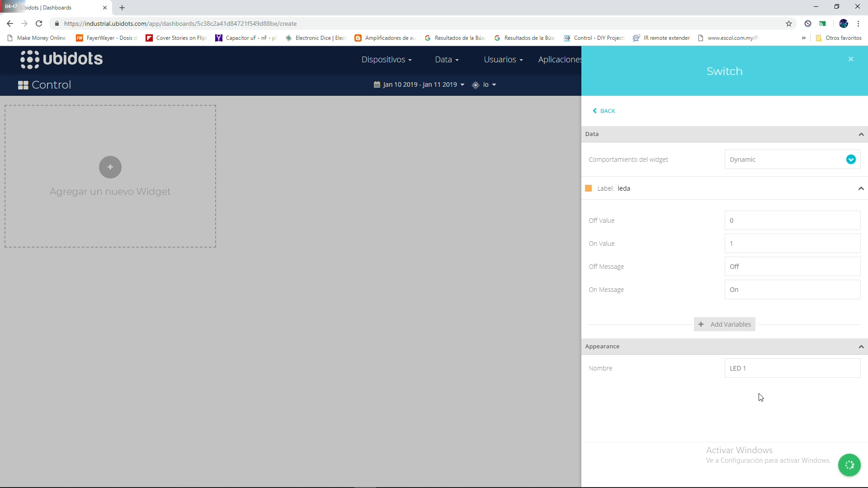Confirm Dynamic behavior with the green check toggle
This screenshot has height=488, width=868.
pyautogui.click(x=851, y=160)
